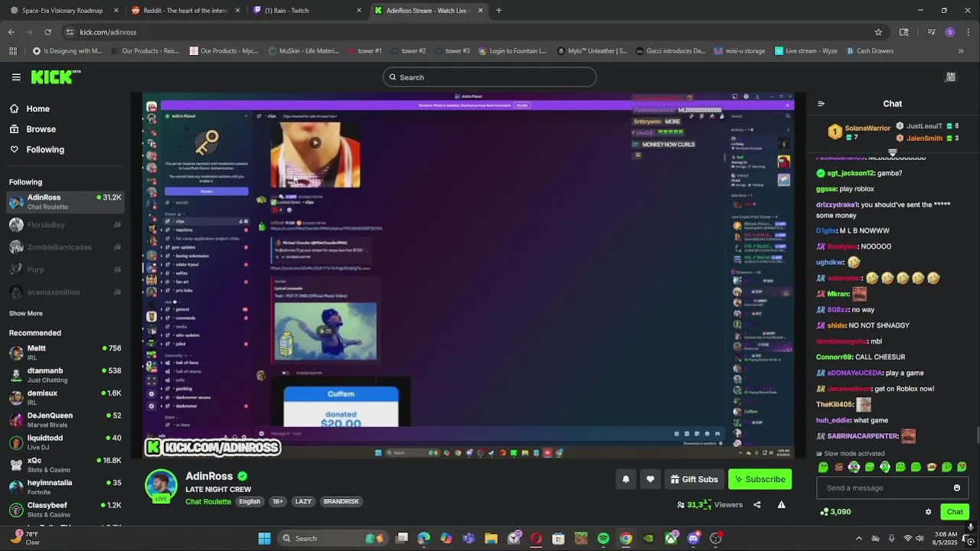
Task: Open the apps grid in bookmarks bar
Action: [x=13, y=51]
